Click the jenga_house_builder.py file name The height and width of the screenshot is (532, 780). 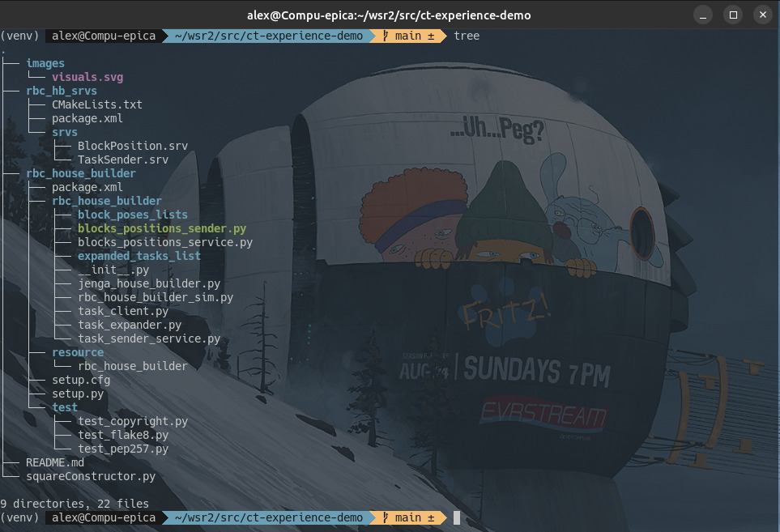[x=149, y=283]
